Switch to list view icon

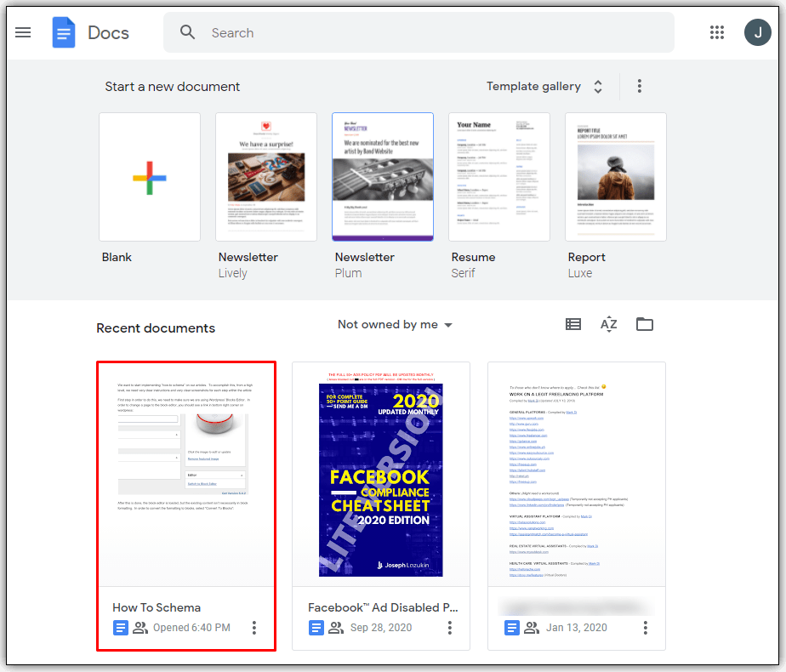point(573,324)
